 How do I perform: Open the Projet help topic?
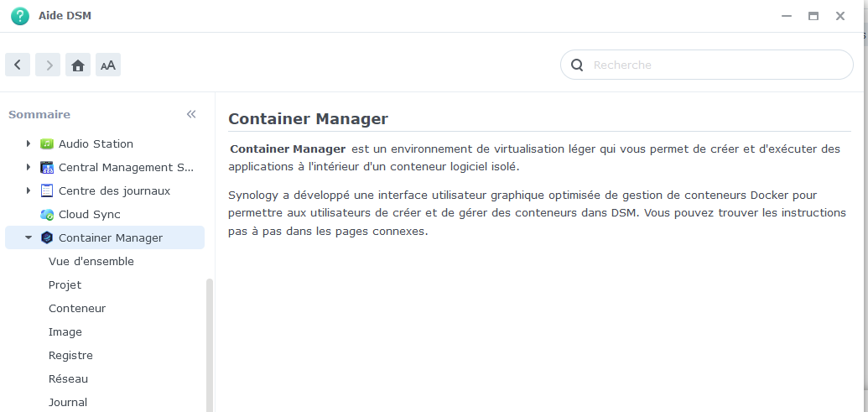(x=65, y=284)
